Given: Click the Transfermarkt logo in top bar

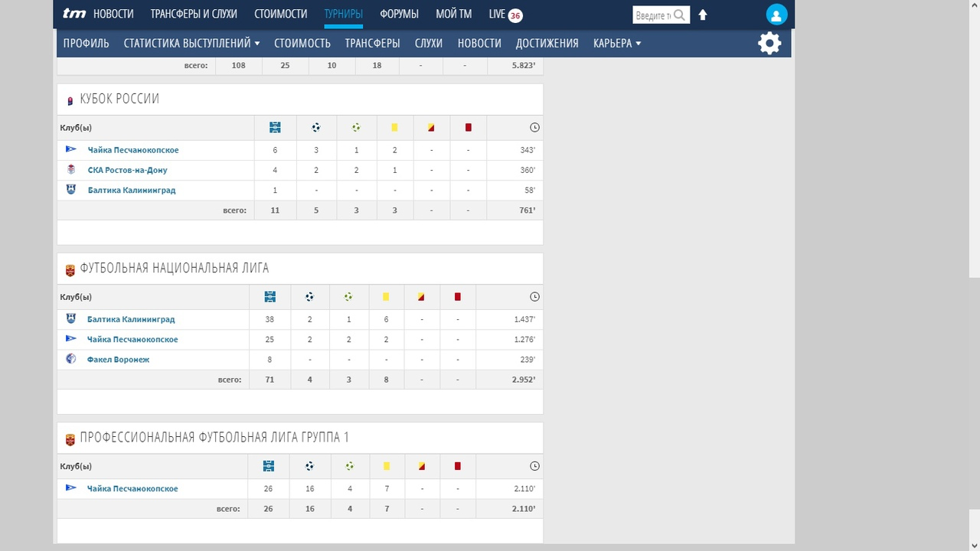Looking at the screenshot, I should point(74,14).
